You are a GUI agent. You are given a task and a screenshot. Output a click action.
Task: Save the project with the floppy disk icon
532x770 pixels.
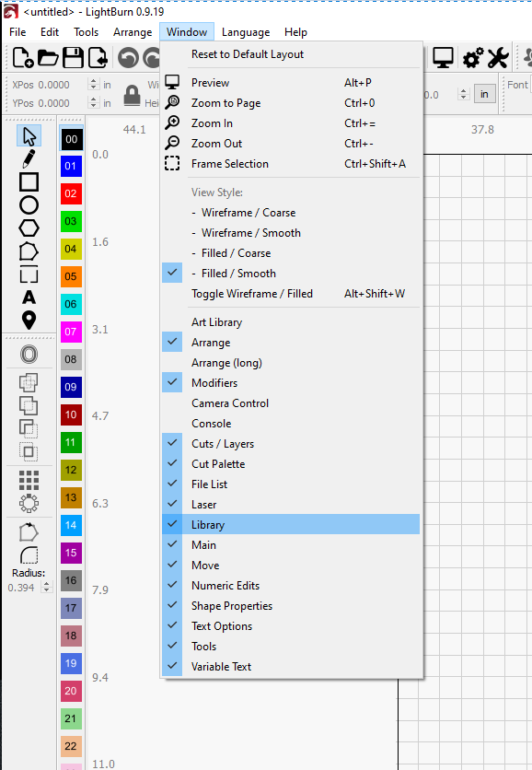(73, 58)
